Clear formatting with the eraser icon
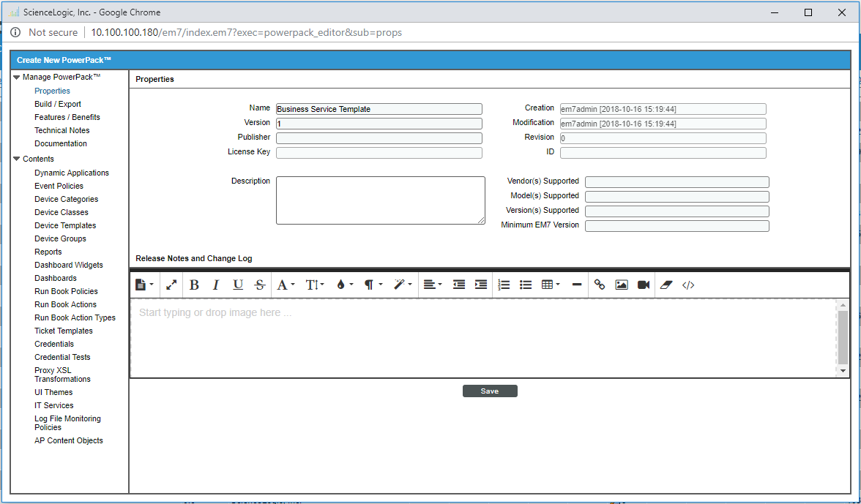This screenshot has width=861, height=504. (x=666, y=285)
